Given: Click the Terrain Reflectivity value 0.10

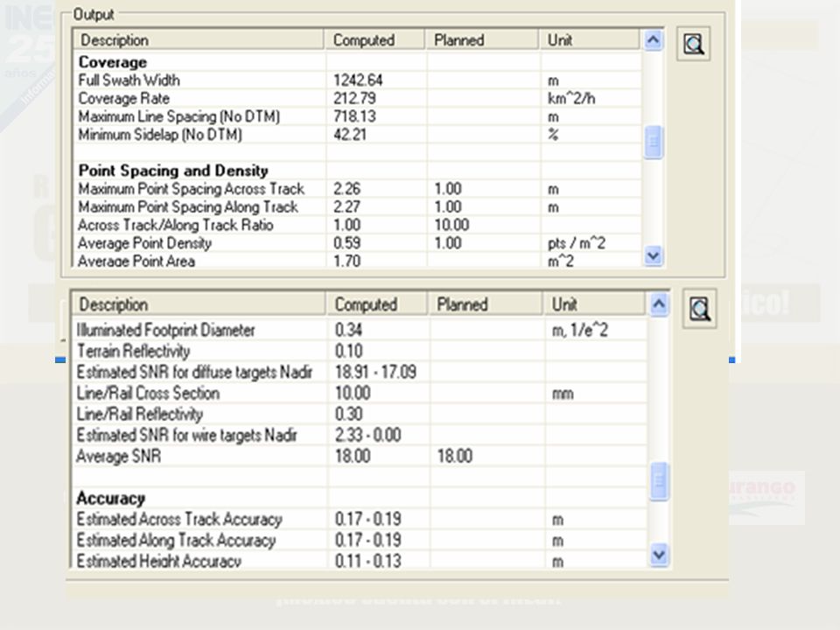Looking at the screenshot, I should pyautogui.click(x=349, y=351).
